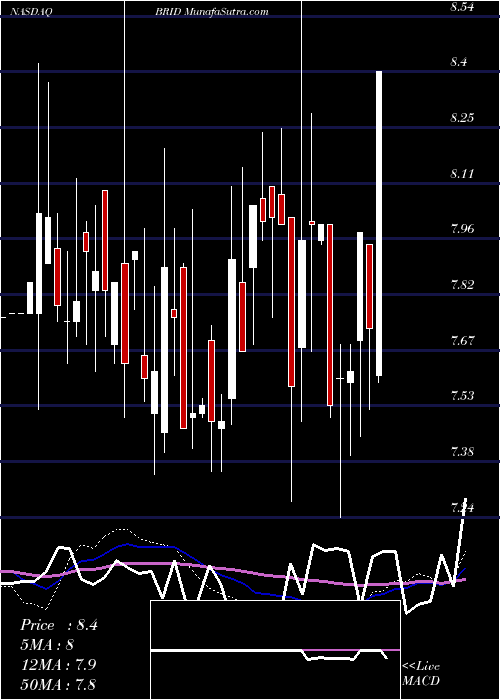This screenshot has height=700, width=500.
Task: Click the 8.54 price axis label
Action: pyautogui.click(x=462, y=7)
